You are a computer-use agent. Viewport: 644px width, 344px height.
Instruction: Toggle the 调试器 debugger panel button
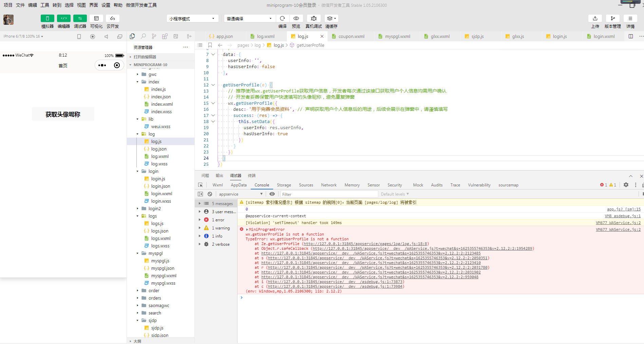pyautogui.click(x=80, y=18)
